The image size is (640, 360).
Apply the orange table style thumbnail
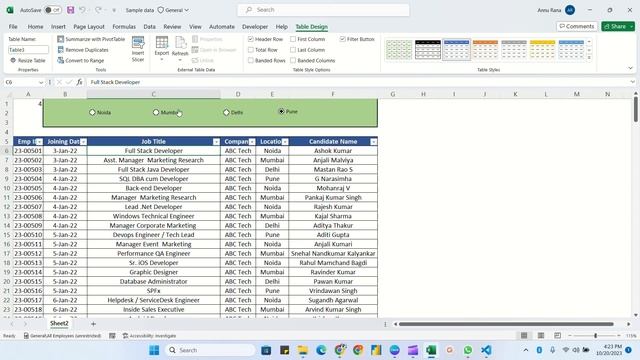pos(485,49)
